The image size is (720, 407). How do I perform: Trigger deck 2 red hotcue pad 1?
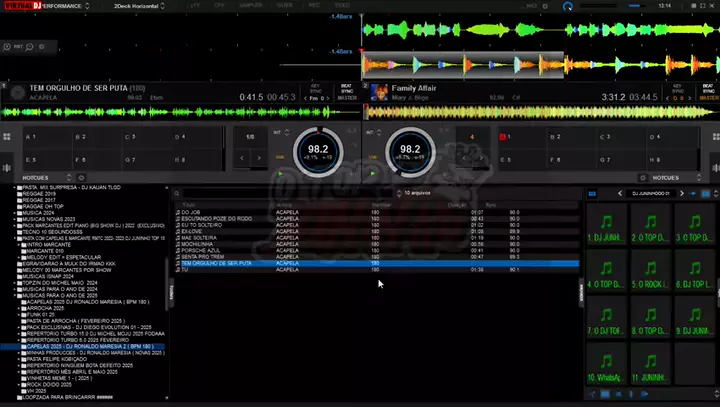tap(522, 137)
